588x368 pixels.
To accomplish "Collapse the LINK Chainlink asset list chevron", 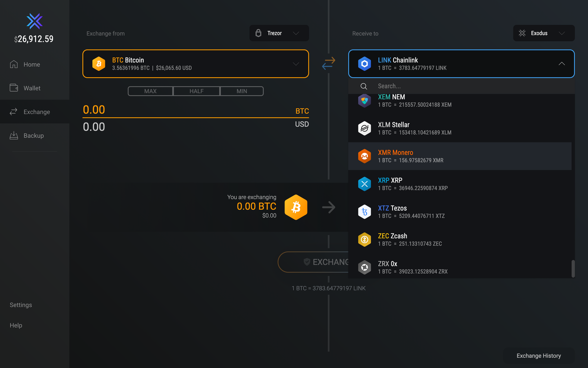I will (562, 64).
